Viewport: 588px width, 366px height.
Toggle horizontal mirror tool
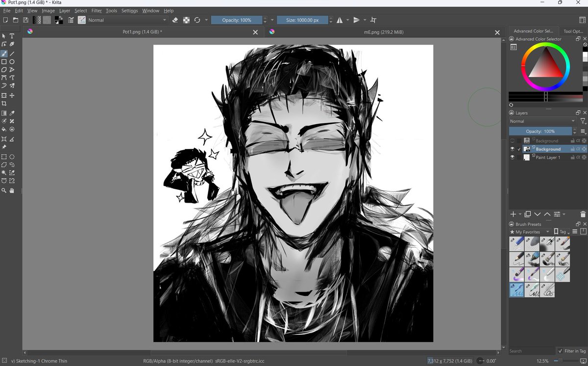pyautogui.click(x=339, y=20)
